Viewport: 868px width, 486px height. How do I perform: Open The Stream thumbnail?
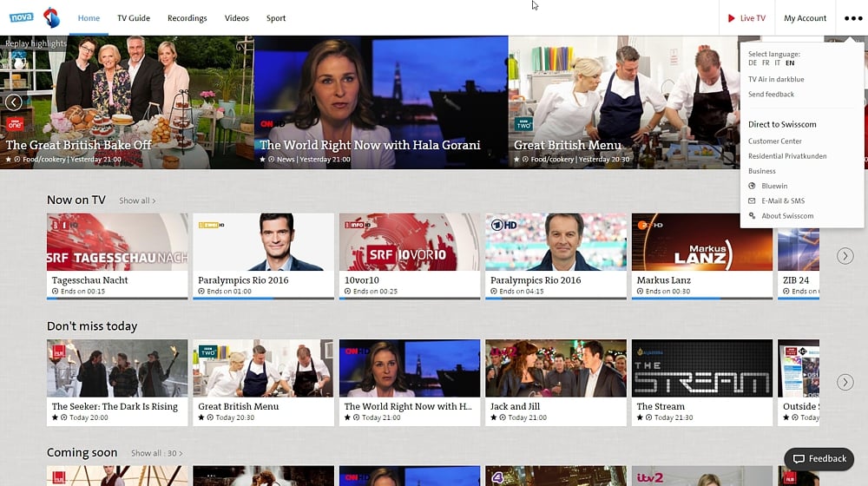coord(702,368)
